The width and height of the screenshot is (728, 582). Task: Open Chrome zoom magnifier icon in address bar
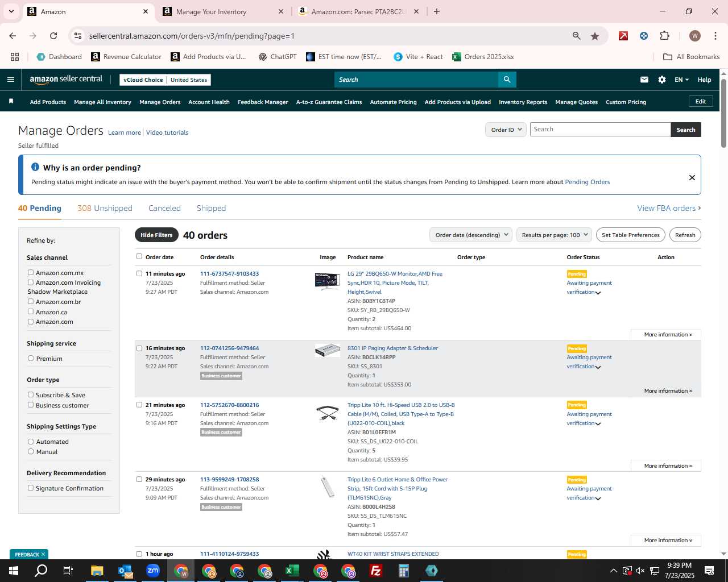tap(577, 36)
